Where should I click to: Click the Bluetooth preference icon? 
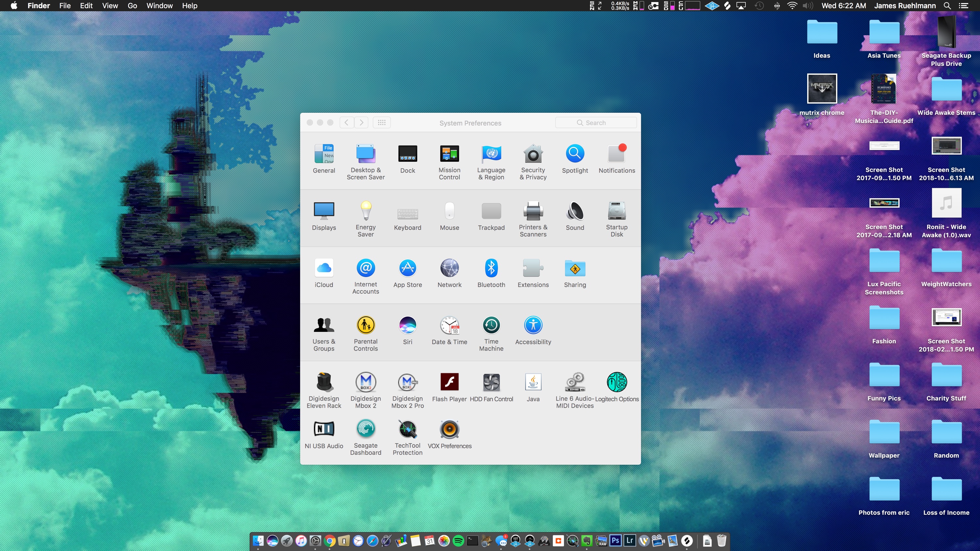pos(491,268)
